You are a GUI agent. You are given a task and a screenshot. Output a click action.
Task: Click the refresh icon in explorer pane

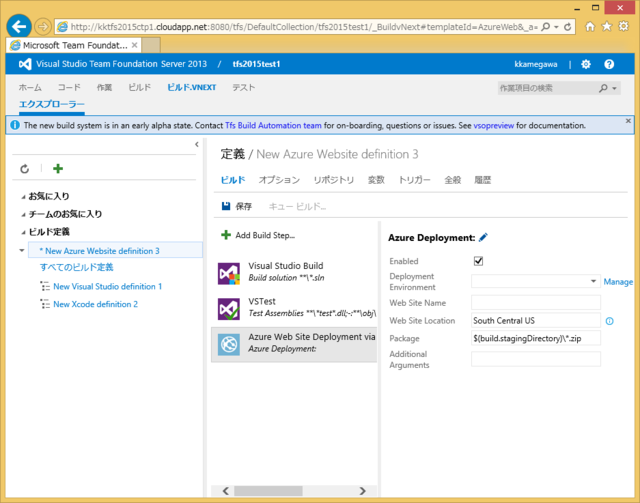24,169
